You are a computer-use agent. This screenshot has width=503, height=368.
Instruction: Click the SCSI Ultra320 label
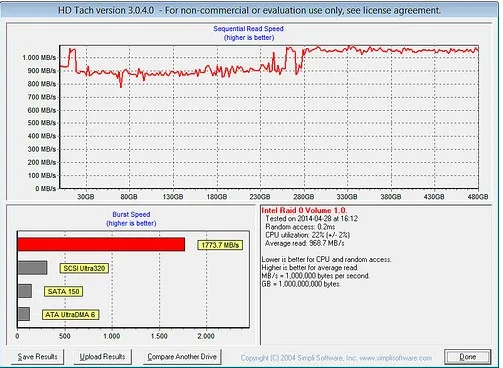click(x=84, y=268)
